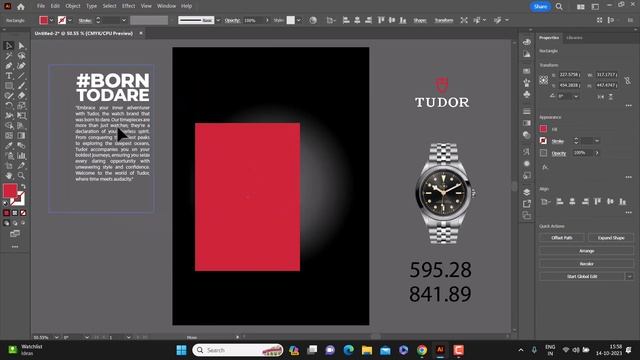The height and width of the screenshot is (360, 640).
Task: Click the Start Global Edit button
Action: pos(582,277)
